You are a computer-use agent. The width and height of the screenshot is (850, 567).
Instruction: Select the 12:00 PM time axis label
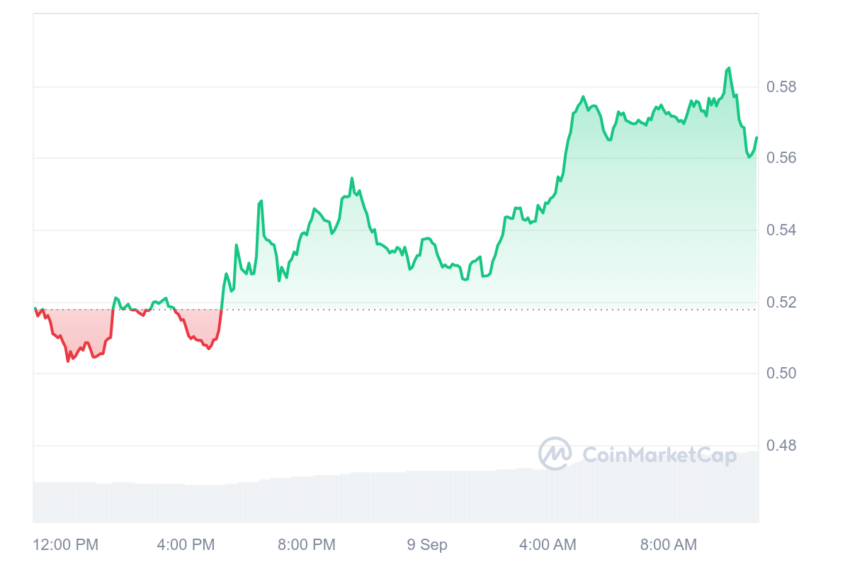[x=66, y=544]
